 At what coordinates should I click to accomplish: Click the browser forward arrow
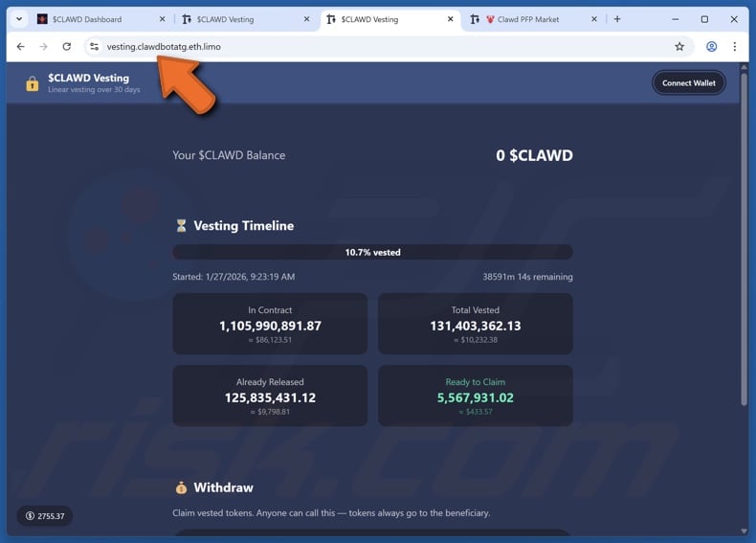(43, 46)
